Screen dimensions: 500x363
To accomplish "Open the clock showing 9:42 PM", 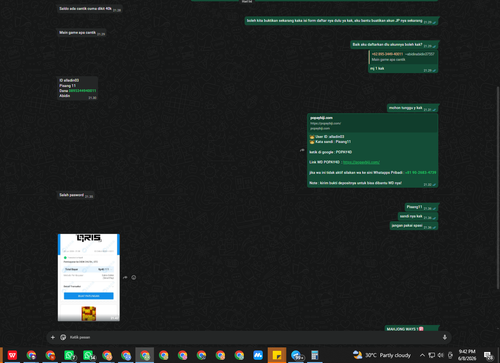I will pos(467,355).
